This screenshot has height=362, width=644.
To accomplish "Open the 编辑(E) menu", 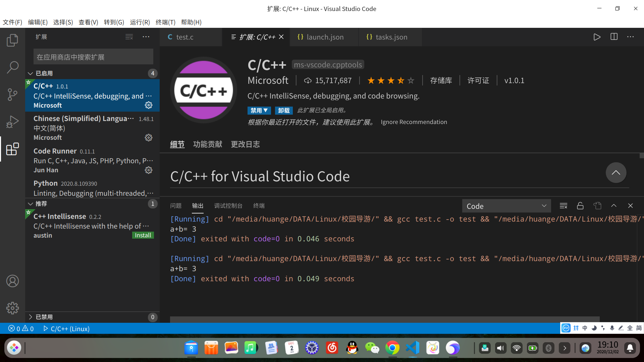I will [x=38, y=22].
